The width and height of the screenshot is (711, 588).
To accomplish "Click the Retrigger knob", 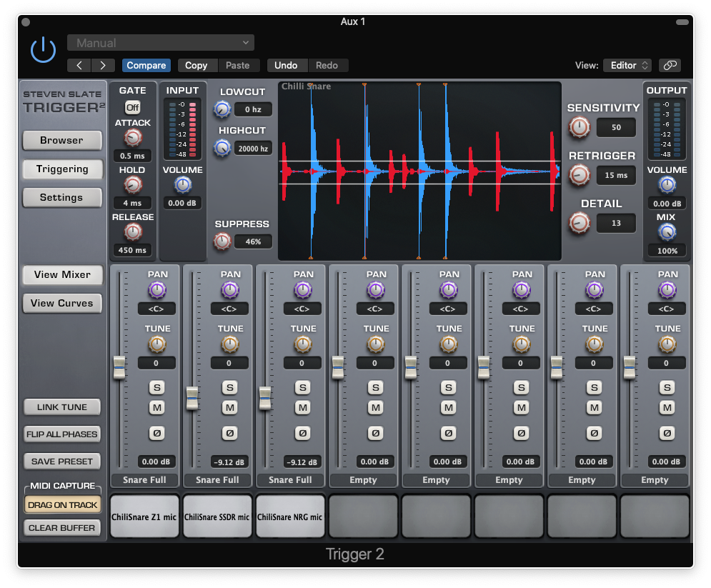I will 579,175.
